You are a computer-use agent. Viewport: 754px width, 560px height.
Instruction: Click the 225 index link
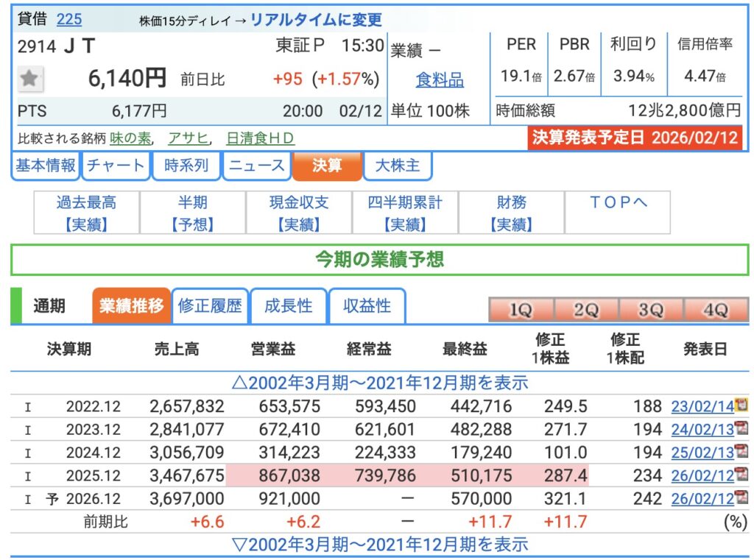point(69,19)
